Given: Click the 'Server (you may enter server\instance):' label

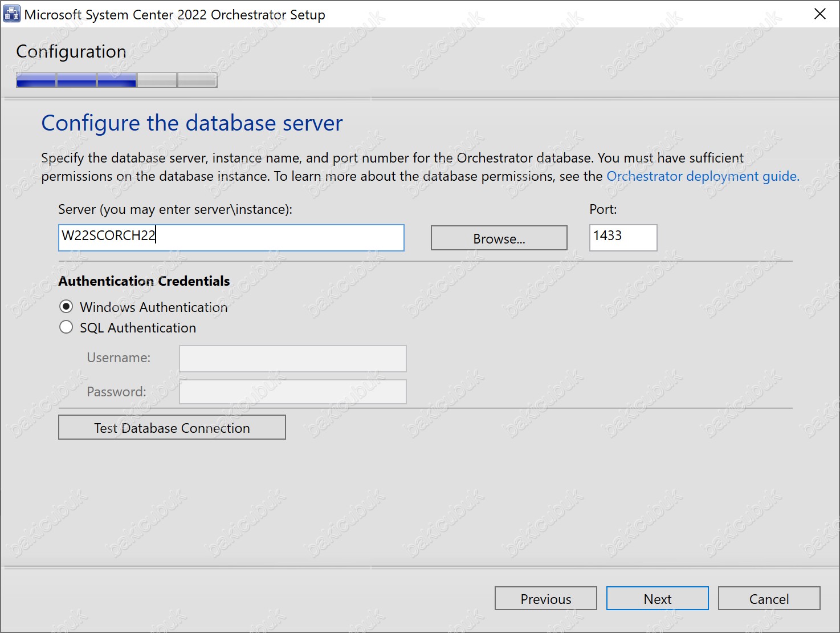Looking at the screenshot, I should [x=175, y=209].
